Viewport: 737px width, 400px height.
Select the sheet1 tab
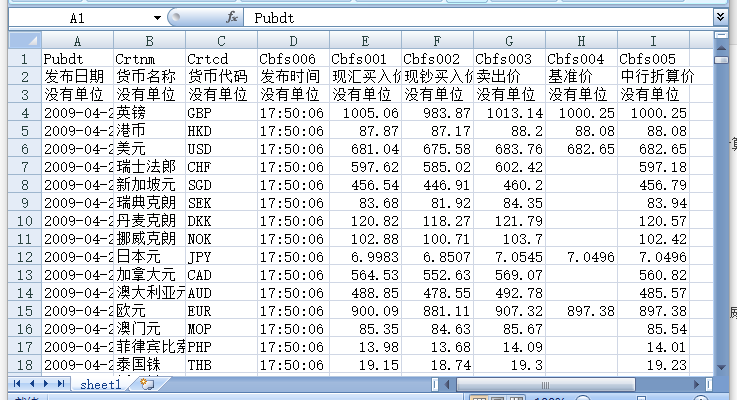coord(100,384)
